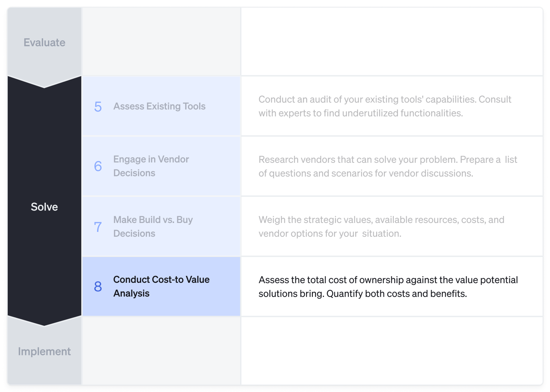The height and width of the screenshot is (392, 550).
Task: Click the empty step cell beside Implement
Action: (x=161, y=351)
